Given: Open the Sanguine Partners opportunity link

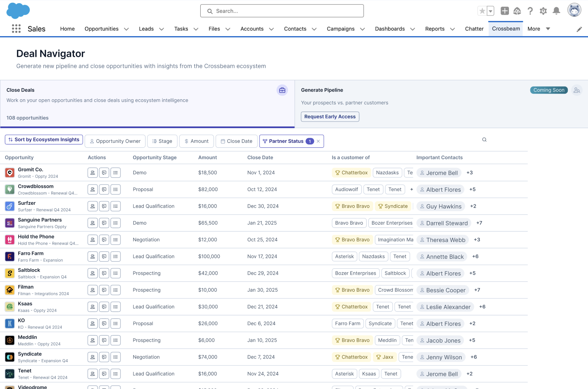Looking at the screenshot, I should [x=40, y=220].
